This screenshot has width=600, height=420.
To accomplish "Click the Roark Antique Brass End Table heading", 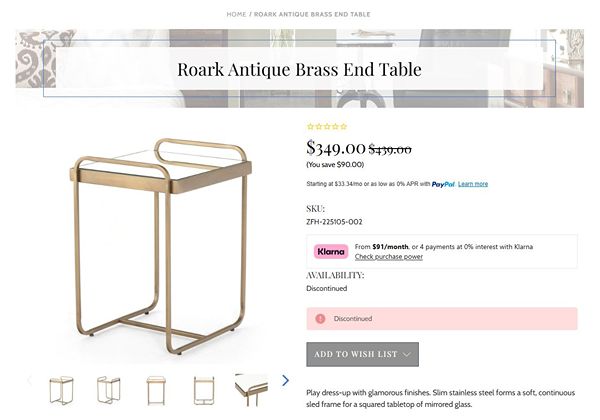I will 299,70.
